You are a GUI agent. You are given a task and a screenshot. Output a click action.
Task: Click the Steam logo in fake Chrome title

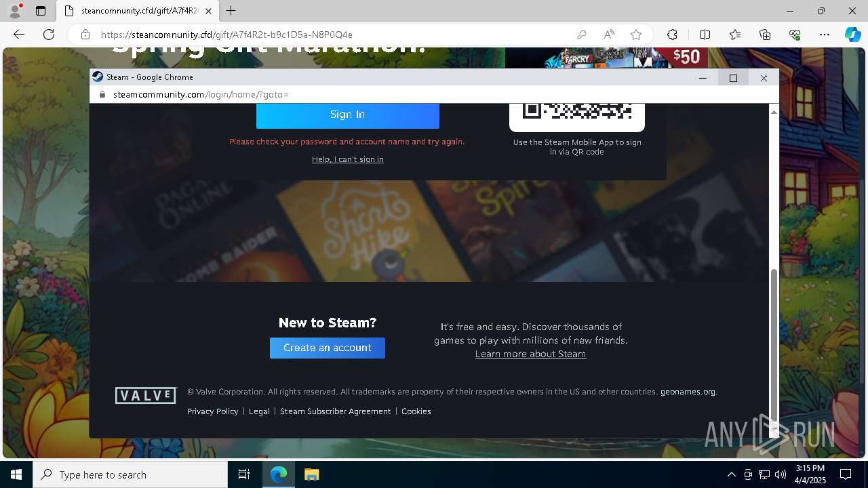pos(98,77)
